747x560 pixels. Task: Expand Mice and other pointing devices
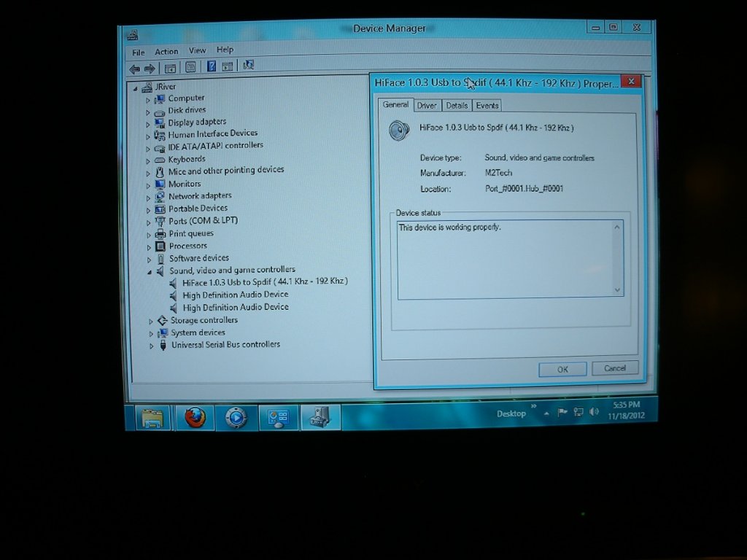tap(147, 174)
